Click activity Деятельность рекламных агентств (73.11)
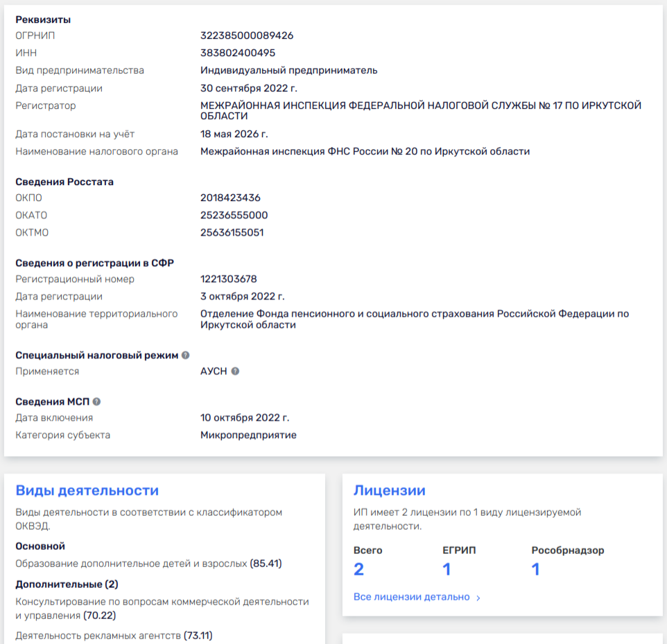667x644 pixels. click(x=114, y=636)
